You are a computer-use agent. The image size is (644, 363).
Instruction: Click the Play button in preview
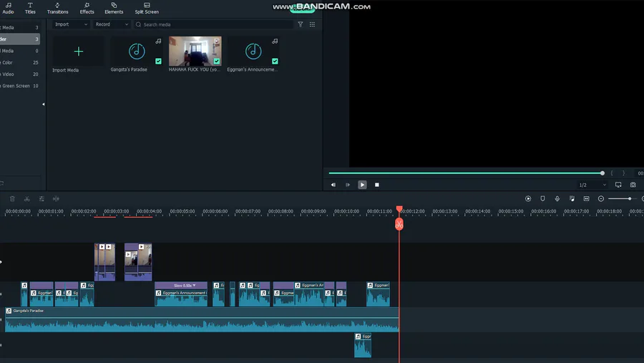click(x=362, y=185)
